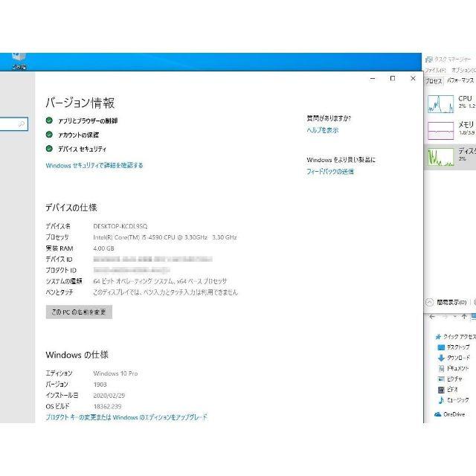Open オプション menu in Task Manager
This screenshot has width=476, height=476.
pyautogui.click(x=463, y=70)
